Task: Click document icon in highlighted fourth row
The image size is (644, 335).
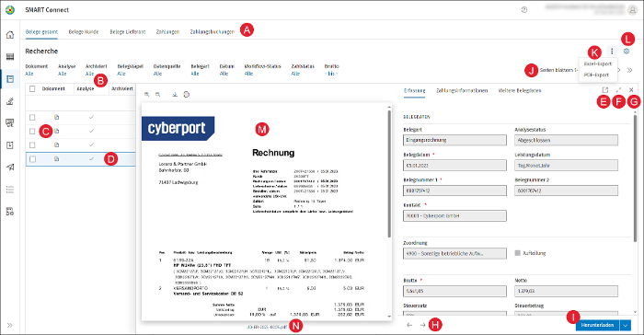Action: pos(57,158)
